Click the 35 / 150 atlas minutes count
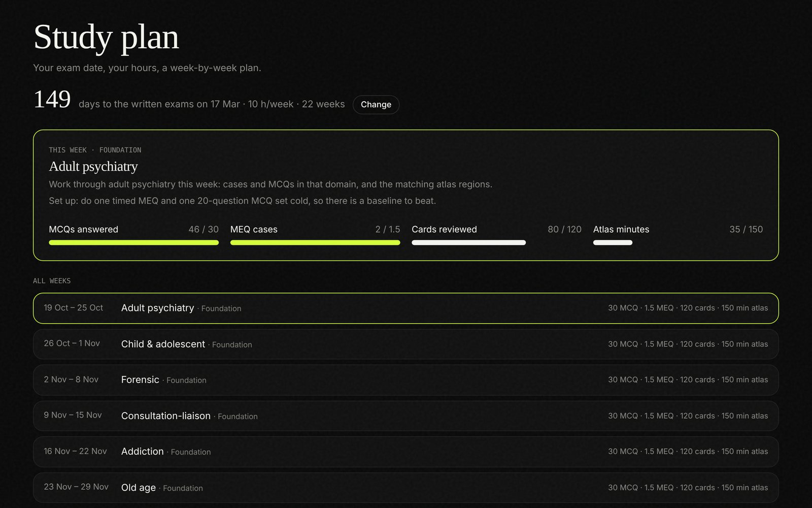 [746, 229]
